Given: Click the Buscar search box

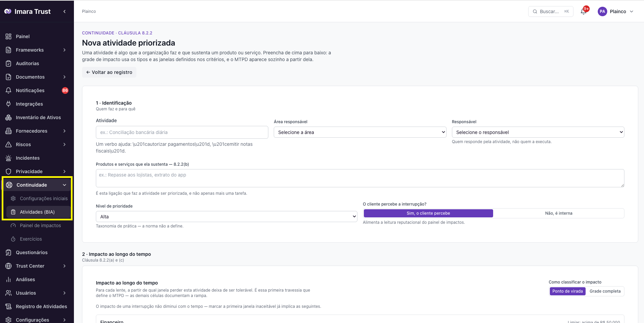Looking at the screenshot, I should pos(551,11).
